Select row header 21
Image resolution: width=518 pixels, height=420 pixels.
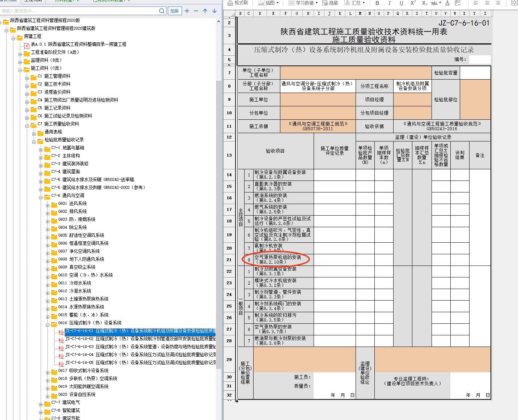229,260
